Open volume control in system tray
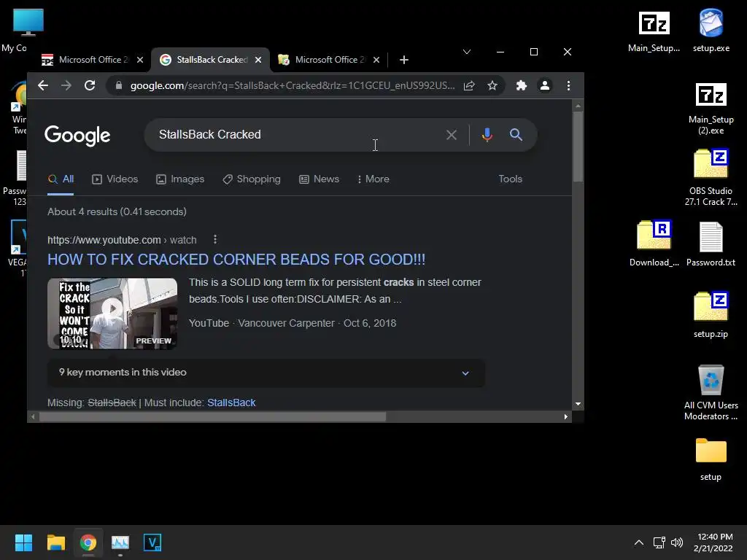This screenshot has height=560, width=747. pos(676,542)
